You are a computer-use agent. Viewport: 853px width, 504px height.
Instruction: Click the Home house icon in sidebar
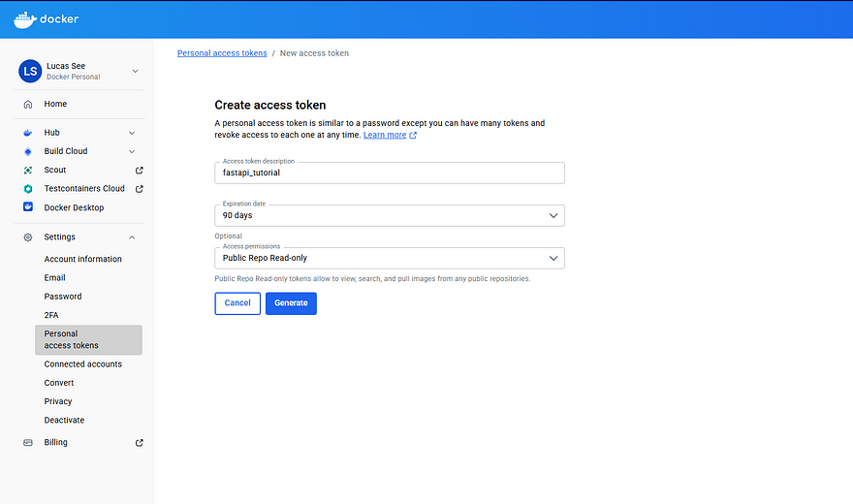pyautogui.click(x=28, y=104)
